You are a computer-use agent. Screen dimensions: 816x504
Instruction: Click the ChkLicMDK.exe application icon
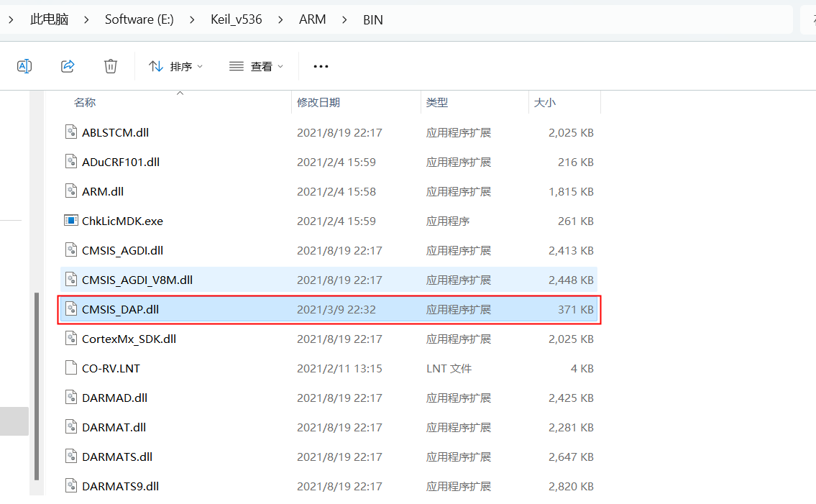(x=70, y=221)
